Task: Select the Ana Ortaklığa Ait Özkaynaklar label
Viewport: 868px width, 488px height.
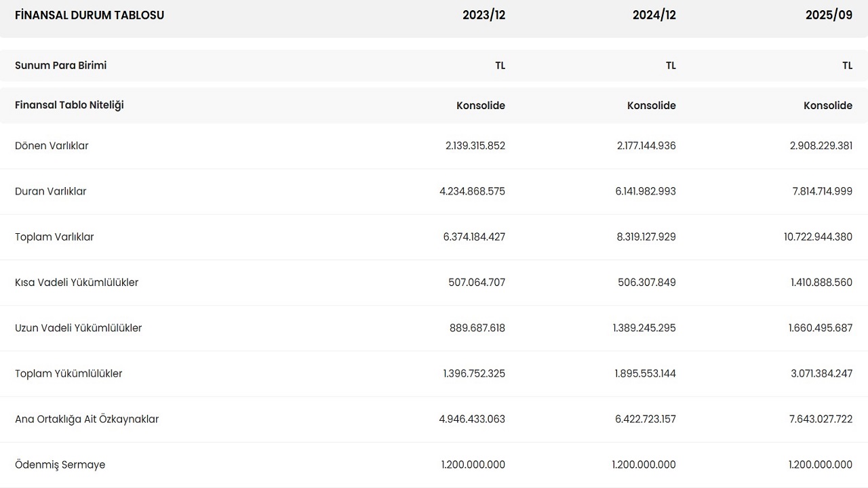Action: tap(87, 419)
